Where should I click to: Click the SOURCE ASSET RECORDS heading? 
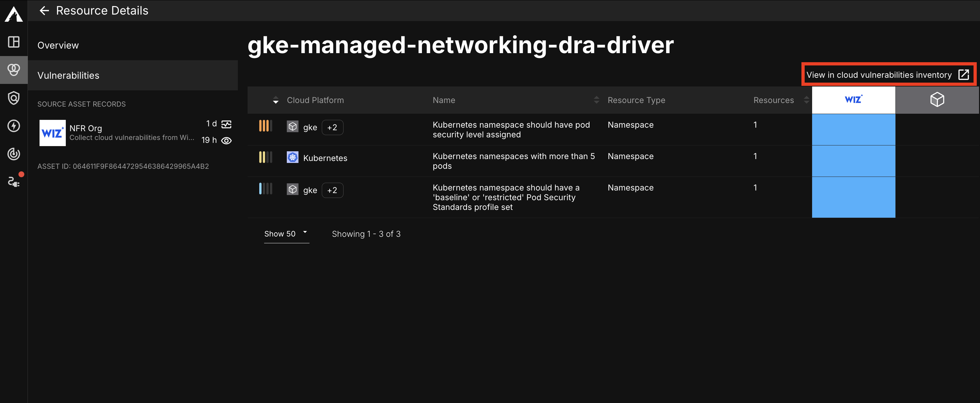pos(81,104)
